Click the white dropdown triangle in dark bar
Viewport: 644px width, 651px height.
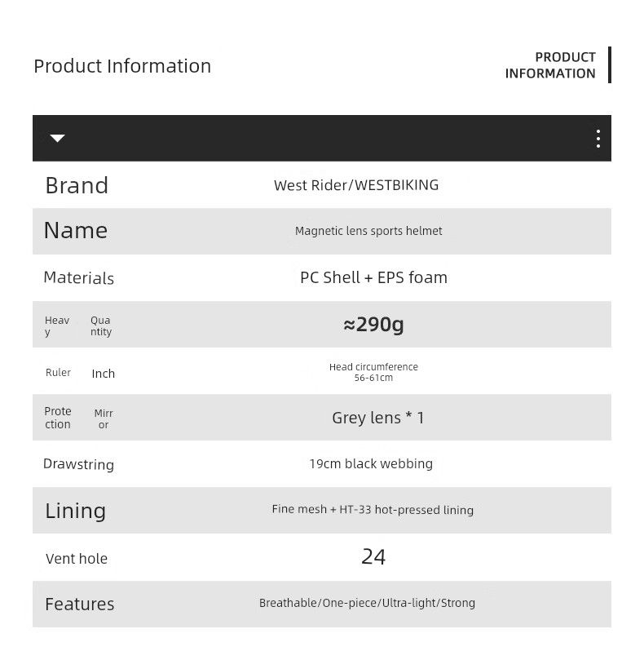pyautogui.click(x=57, y=139)
